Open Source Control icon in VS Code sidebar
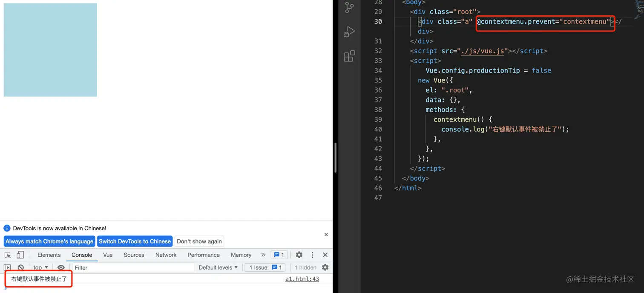 pos(349,8)
